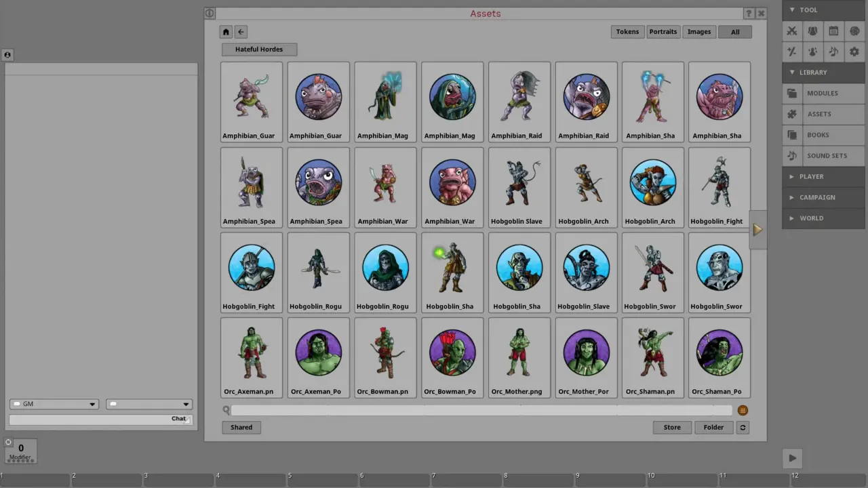Click the Assets window help icon

(749, 14)
